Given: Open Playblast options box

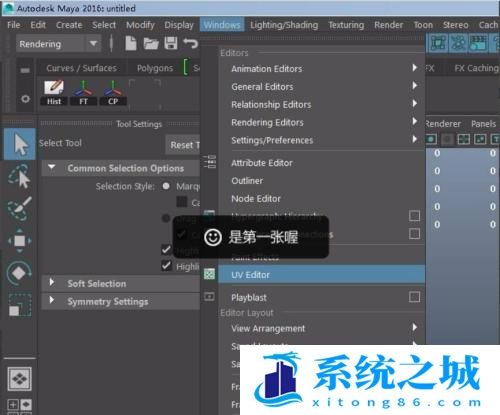Looking at the screenshot, I should [414, 297].
